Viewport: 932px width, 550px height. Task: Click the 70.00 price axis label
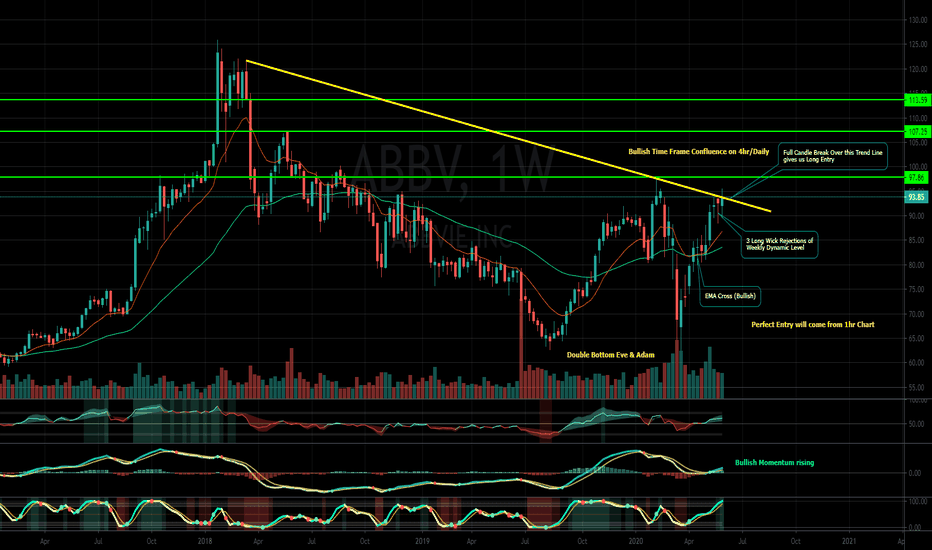click(918, 314)
